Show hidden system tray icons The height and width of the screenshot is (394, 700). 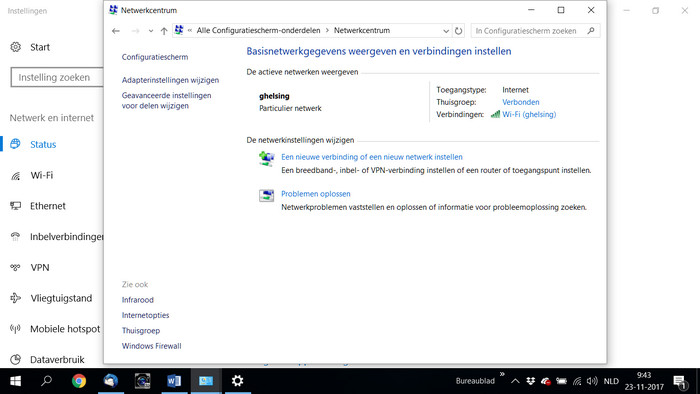pyautogui.click(x=515, y=381)
